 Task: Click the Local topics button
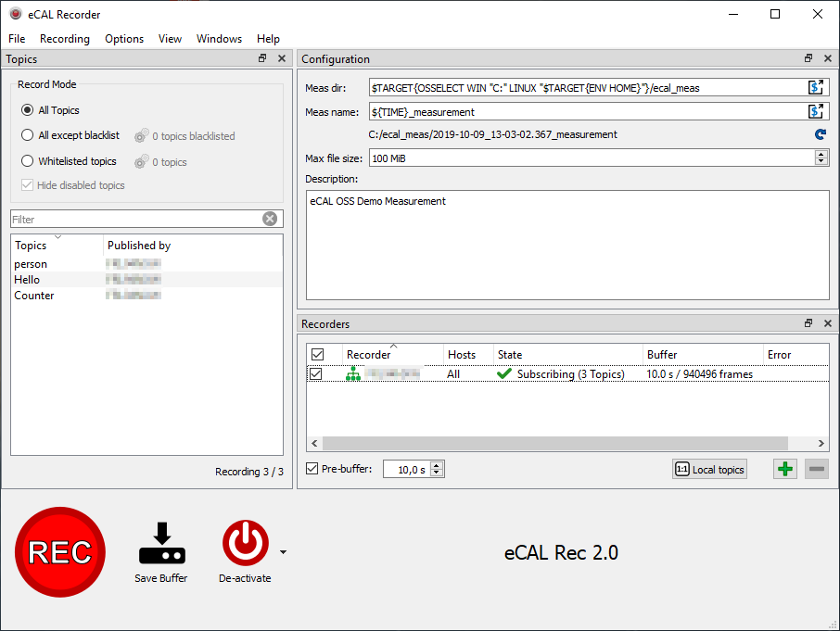(710, 470)
